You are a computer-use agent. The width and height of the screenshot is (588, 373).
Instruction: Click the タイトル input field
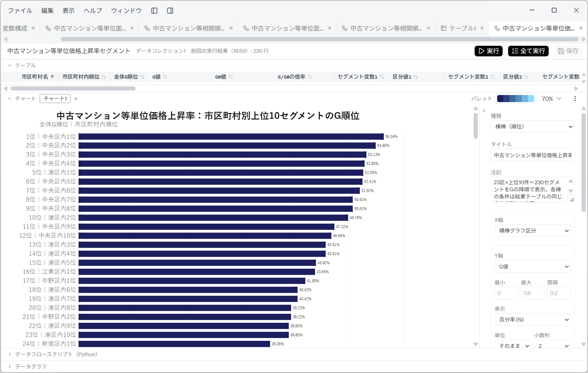pos(533,155)
